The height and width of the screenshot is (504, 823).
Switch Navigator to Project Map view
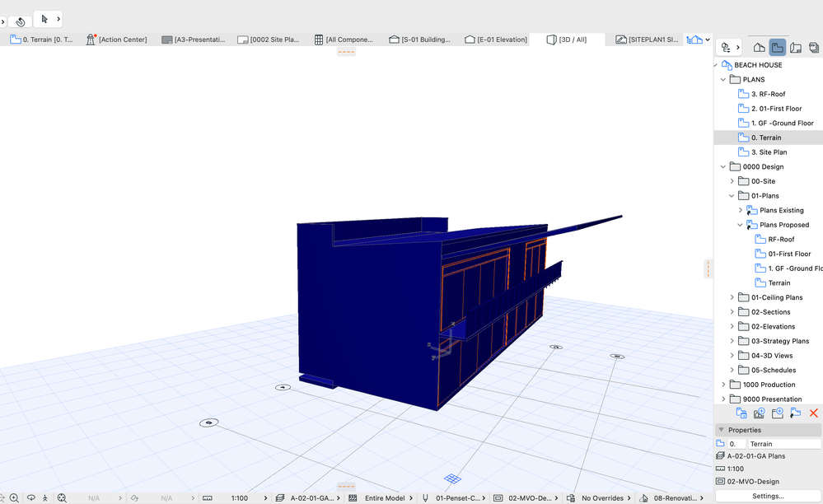760,47
